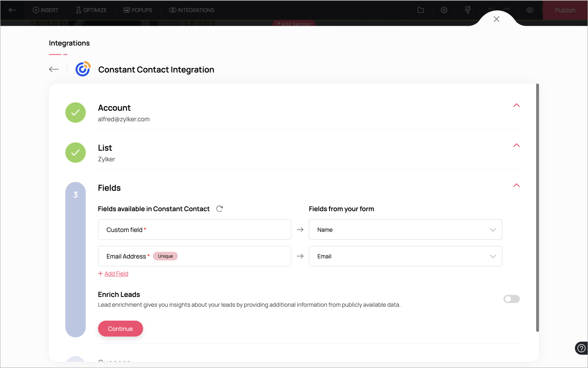The height and width of the screenshot is (368, 588).
Task: Click the back arrow beside Constant Contact logo
Action: point(54,69)
